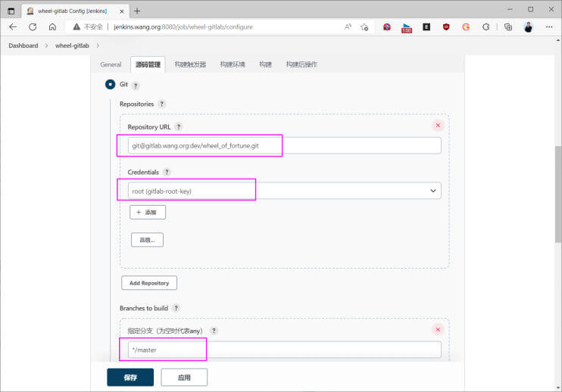Click the user profile avatar
The height and width of the screenshot is (392, 562).
[x=529, y=26]
